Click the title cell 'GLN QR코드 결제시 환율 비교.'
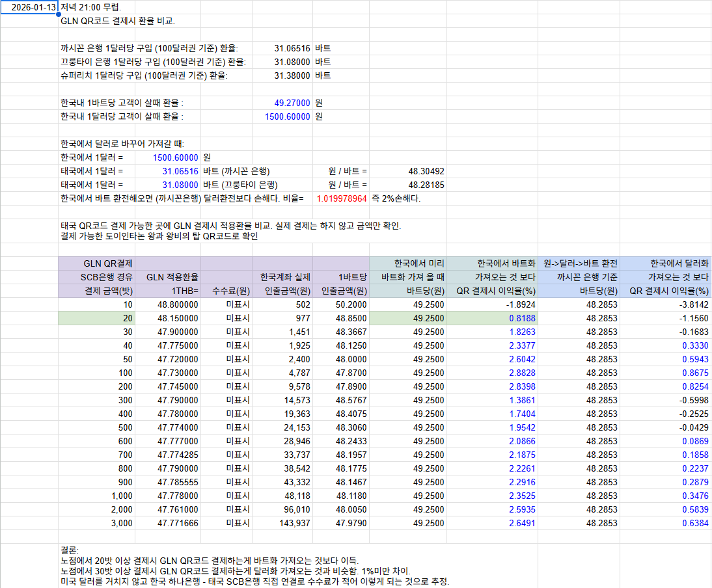 [117, 21]
